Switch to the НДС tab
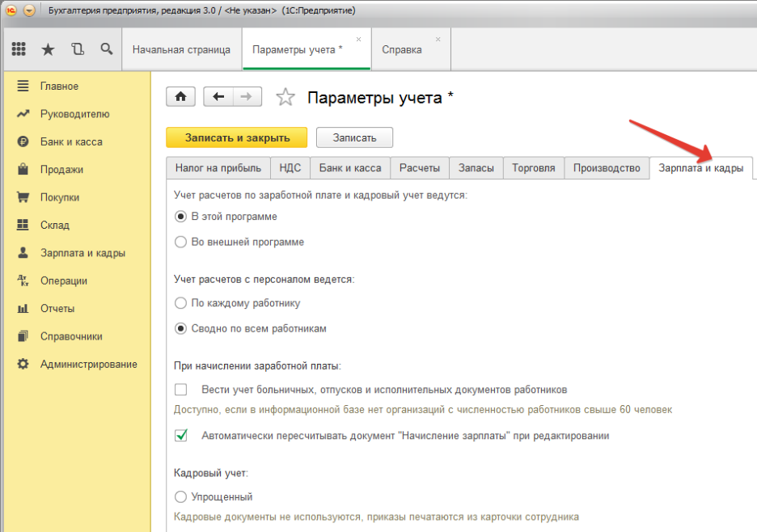The width and height of the screenshot is (757, 532). tap(290, 168)
